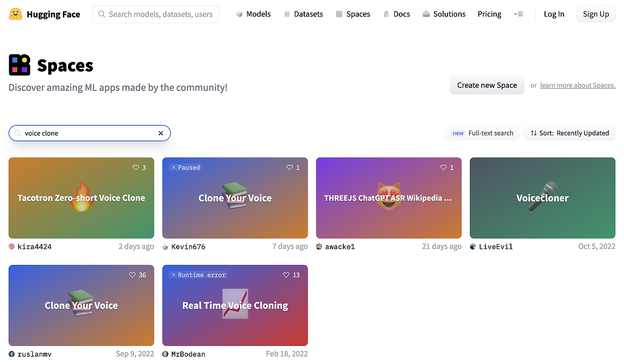This screenshot has height=364, width=624.
Task: Clear the "voice clone" search text
Action: coord(161,133)
